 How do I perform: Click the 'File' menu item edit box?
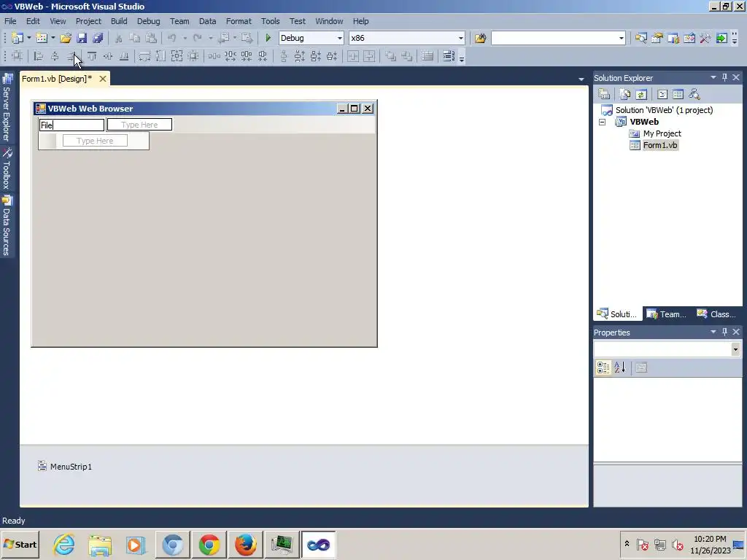(72, 125)
